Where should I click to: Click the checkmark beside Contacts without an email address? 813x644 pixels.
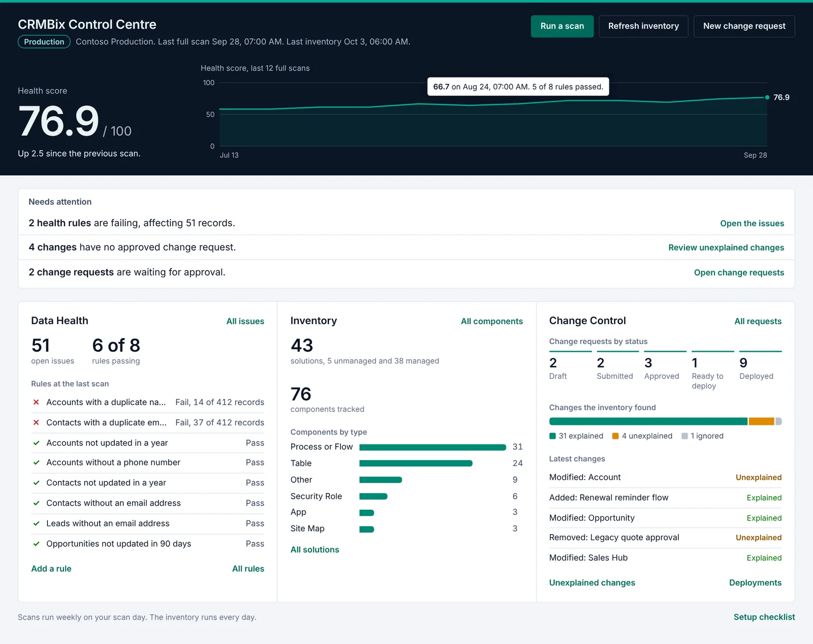coord(36,503)
